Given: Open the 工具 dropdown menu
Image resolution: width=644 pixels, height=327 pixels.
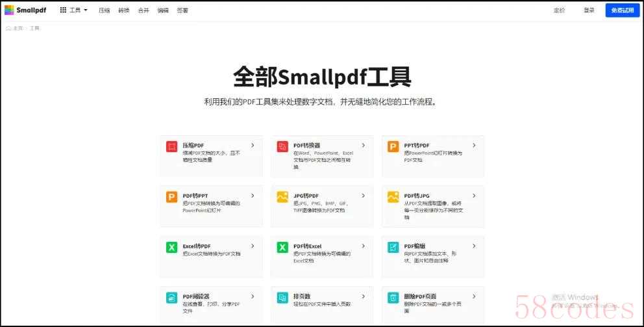Looking at the screenshot, I should coord(74,10).
